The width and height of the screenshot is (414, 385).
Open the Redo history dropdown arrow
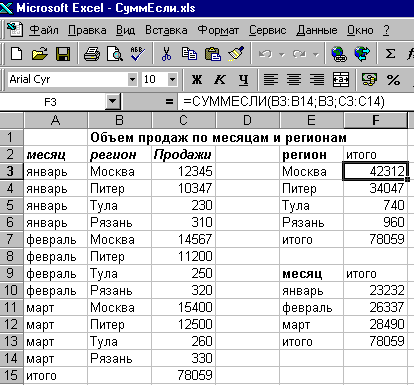(x=316, y=54)
